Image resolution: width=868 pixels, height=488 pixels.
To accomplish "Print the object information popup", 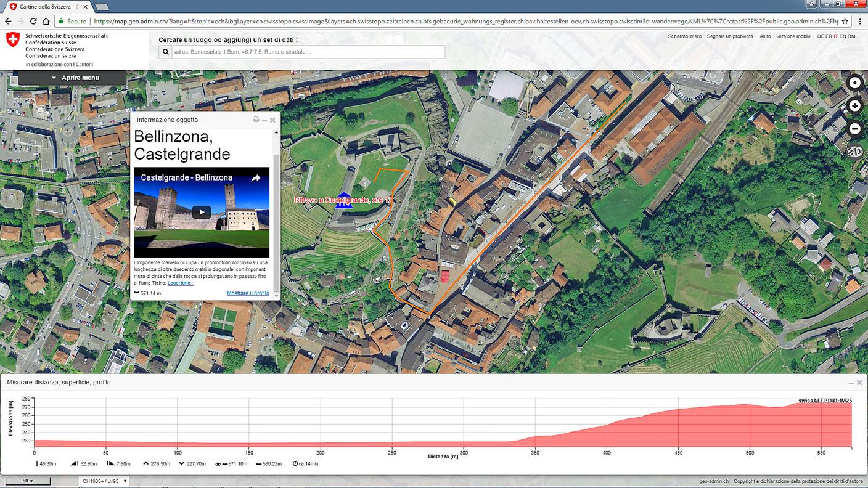I will pos(256,120).
